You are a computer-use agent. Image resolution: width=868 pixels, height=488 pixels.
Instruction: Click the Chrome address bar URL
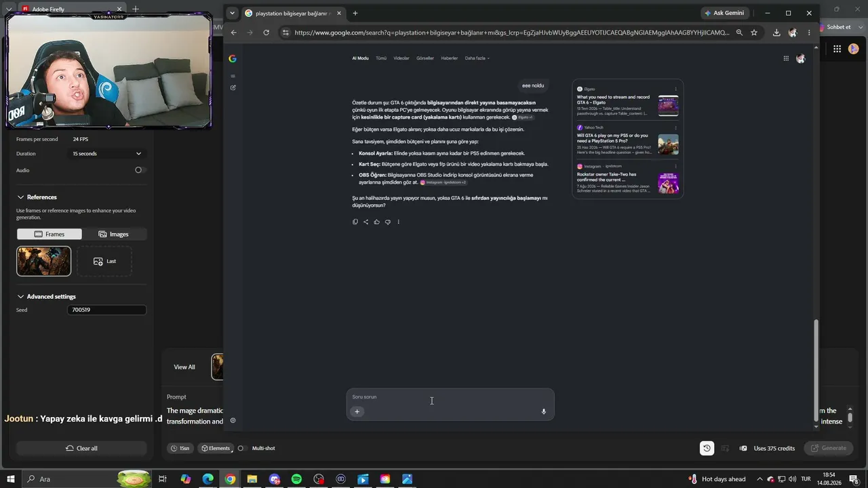point(512,33)
